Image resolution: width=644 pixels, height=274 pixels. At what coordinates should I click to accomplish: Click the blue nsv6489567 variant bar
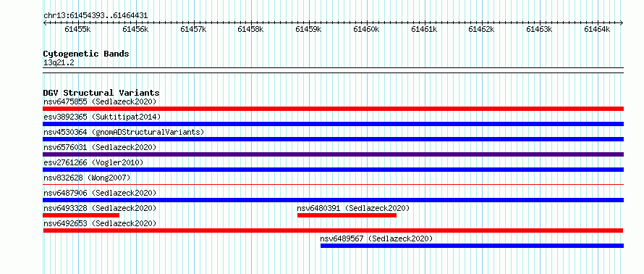pos(472,246)
